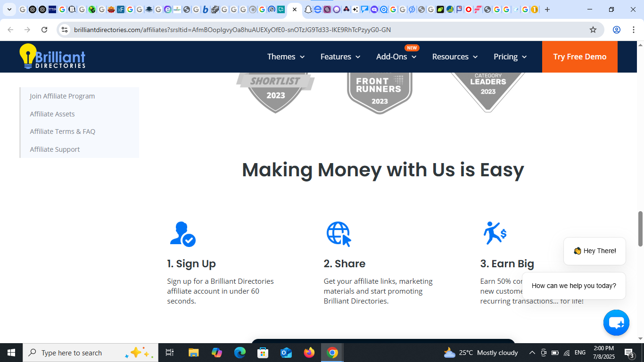Click the Sign Up user-checkmark icon
Screen dimensions: 644x362
click(x=182, y=234)
